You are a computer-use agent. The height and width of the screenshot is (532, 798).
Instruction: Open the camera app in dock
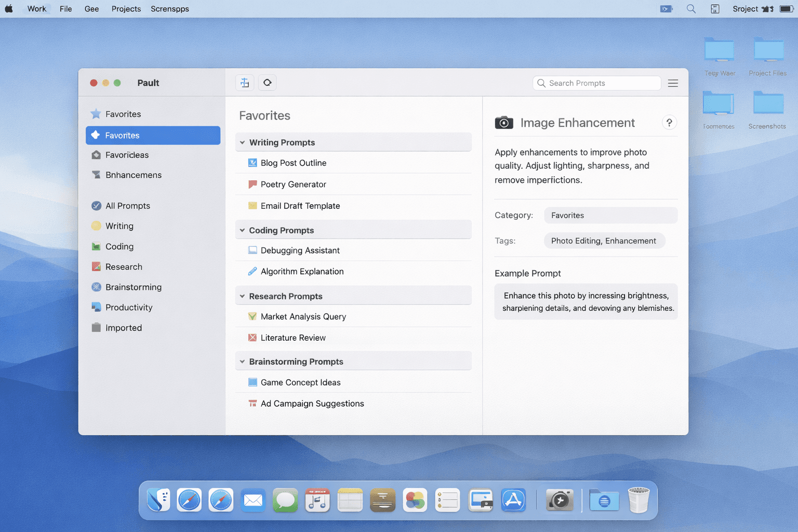coord(560,500)
